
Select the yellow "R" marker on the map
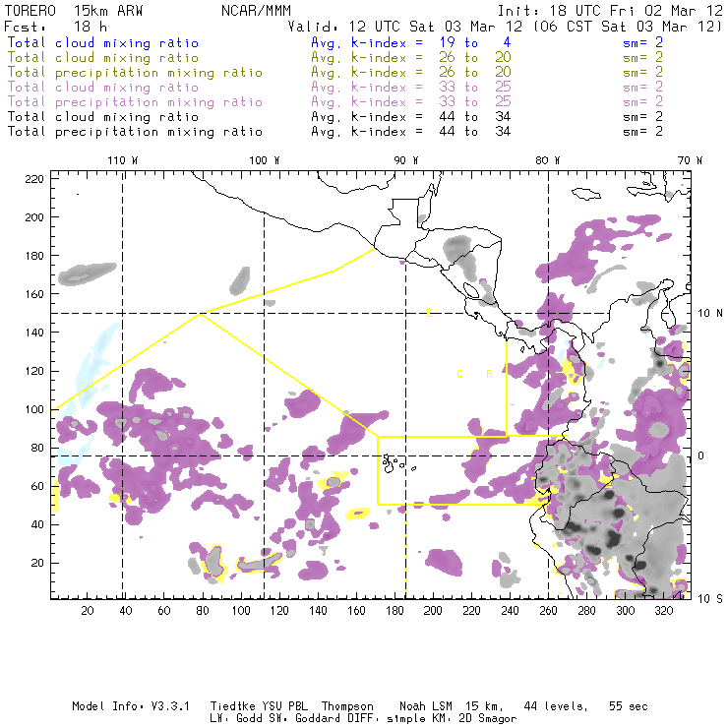pos(489,374)
